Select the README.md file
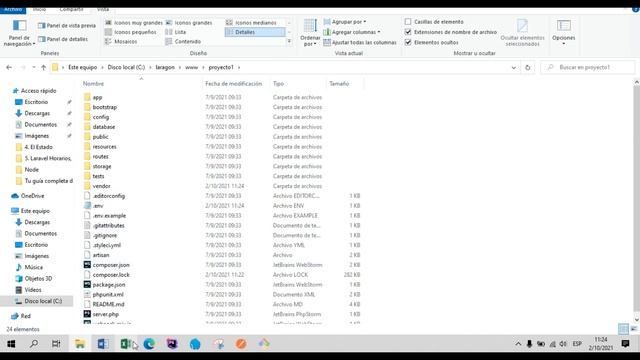 [108, 304]
